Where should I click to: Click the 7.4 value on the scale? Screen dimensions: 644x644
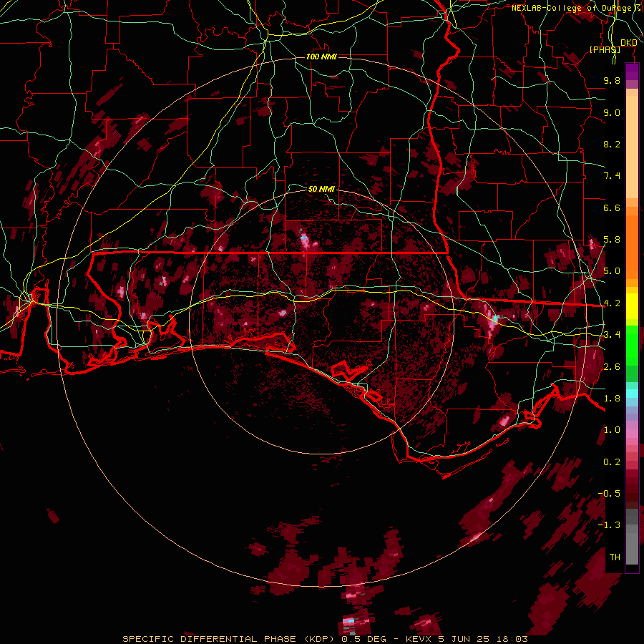click(612, 176)
